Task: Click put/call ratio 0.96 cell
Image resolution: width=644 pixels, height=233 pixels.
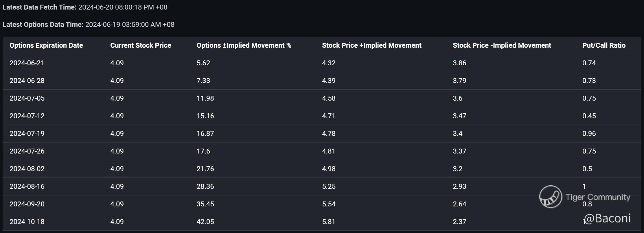Action: [x=589, y=134]
